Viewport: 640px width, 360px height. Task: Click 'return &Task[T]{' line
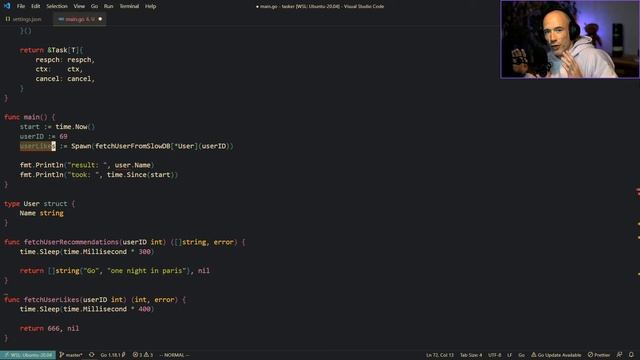(51, 50)
